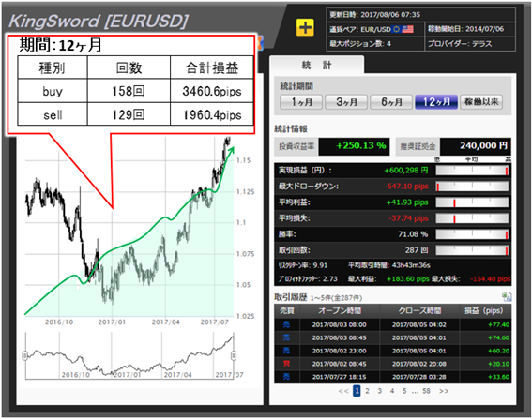Click the left range handle on mini chart

24,355
